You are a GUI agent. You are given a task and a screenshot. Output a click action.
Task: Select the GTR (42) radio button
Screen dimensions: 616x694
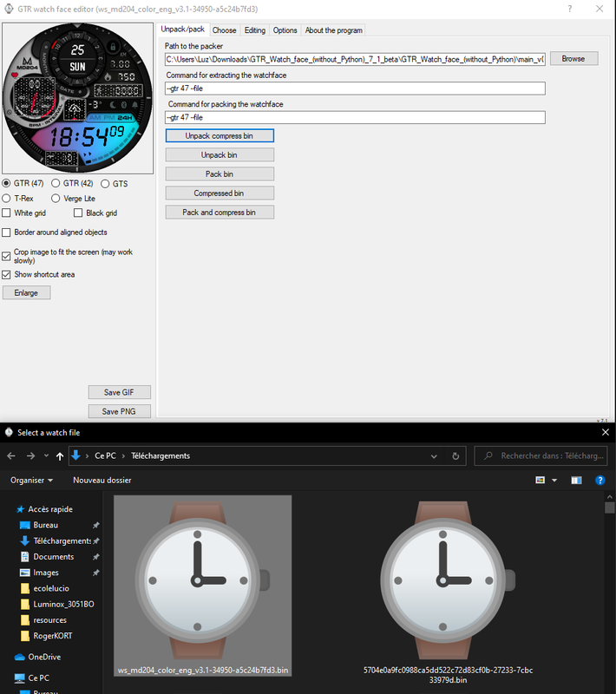click(56, 183)
